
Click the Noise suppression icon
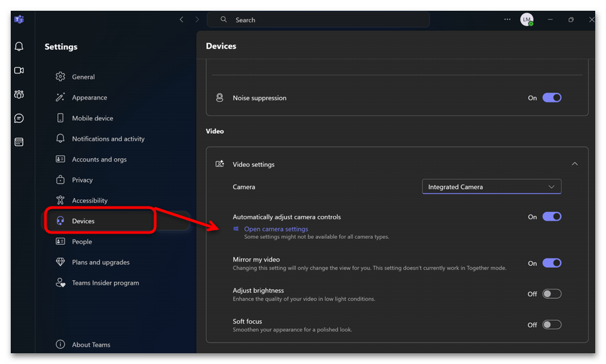pyautogui.click(x=220, y=98)
